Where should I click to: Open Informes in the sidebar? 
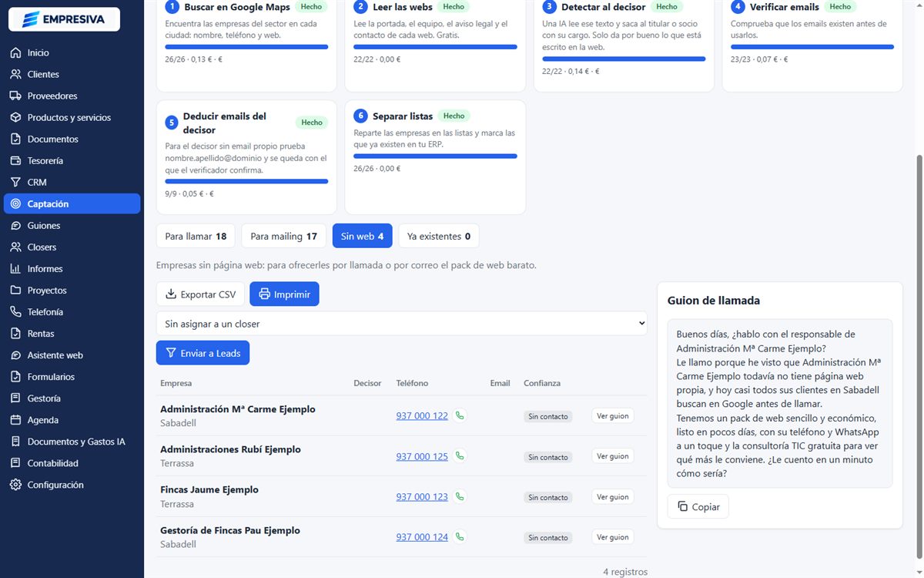pos(72,268)
